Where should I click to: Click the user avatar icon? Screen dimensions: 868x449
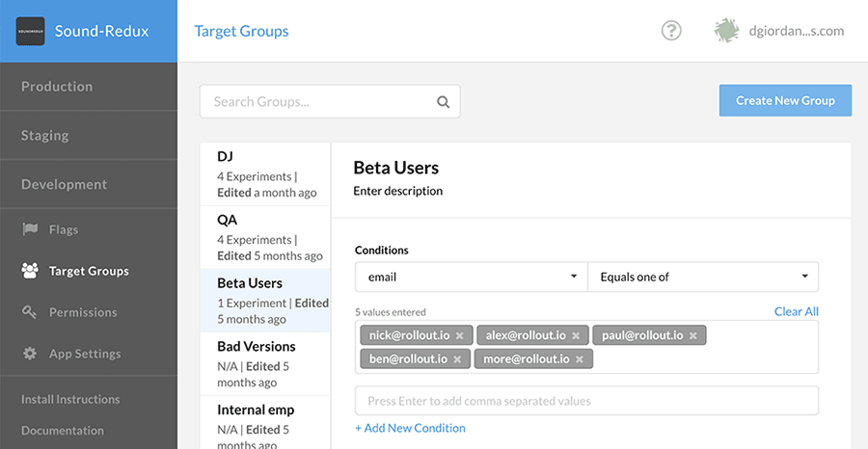(726, 31)
